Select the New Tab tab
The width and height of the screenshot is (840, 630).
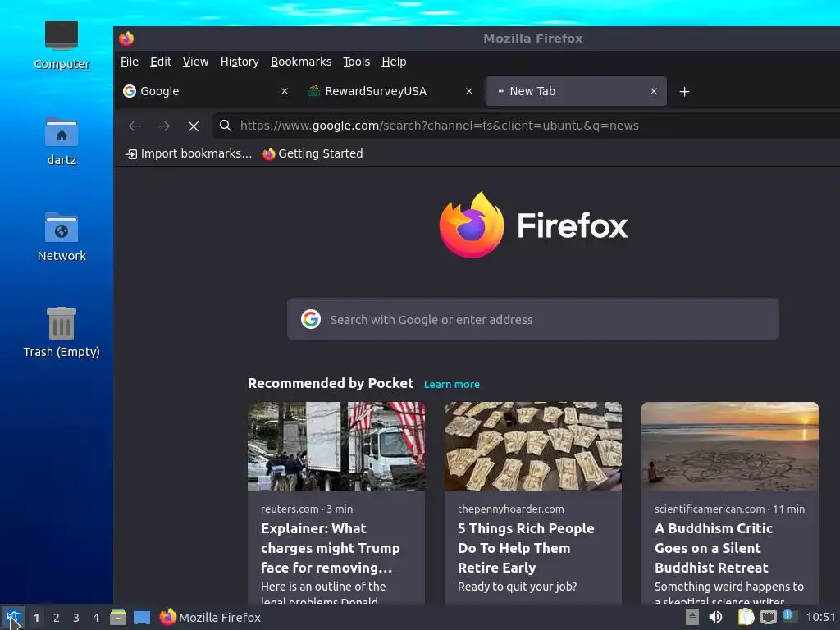(x=576, y=91)
